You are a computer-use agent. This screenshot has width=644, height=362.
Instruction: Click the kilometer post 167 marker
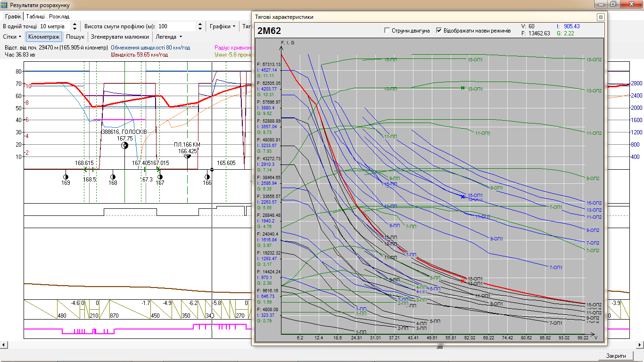[160, 177]
